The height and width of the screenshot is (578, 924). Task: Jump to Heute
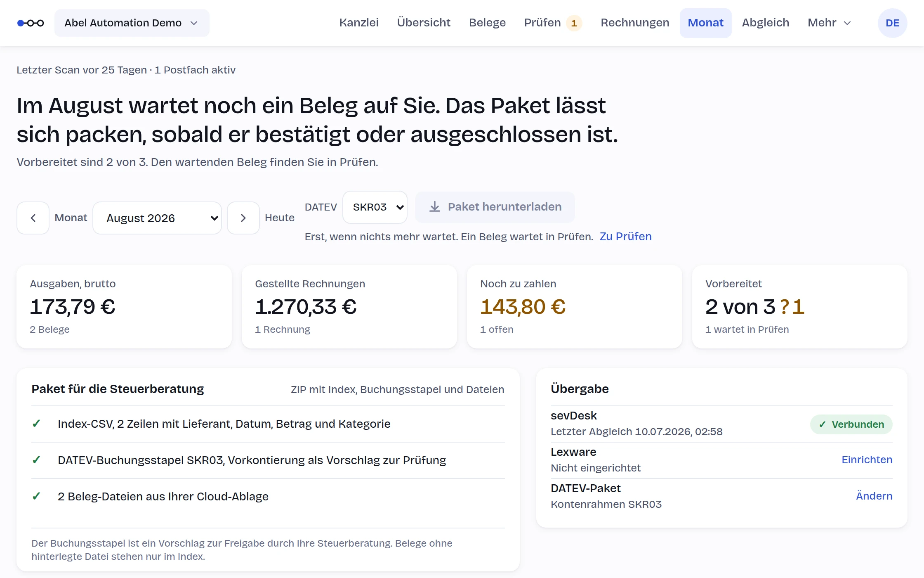(280, 218)
